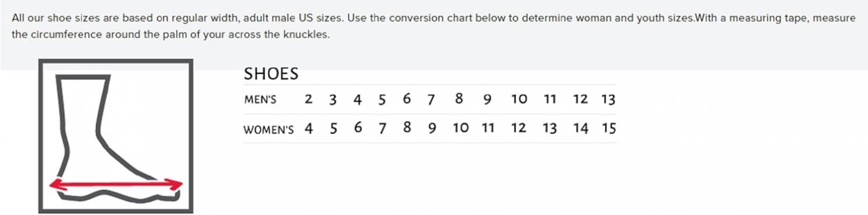Click women's size 9
The width and height of the screenshot is (868, 215).
pyautogui.click(x=432, y=129)
